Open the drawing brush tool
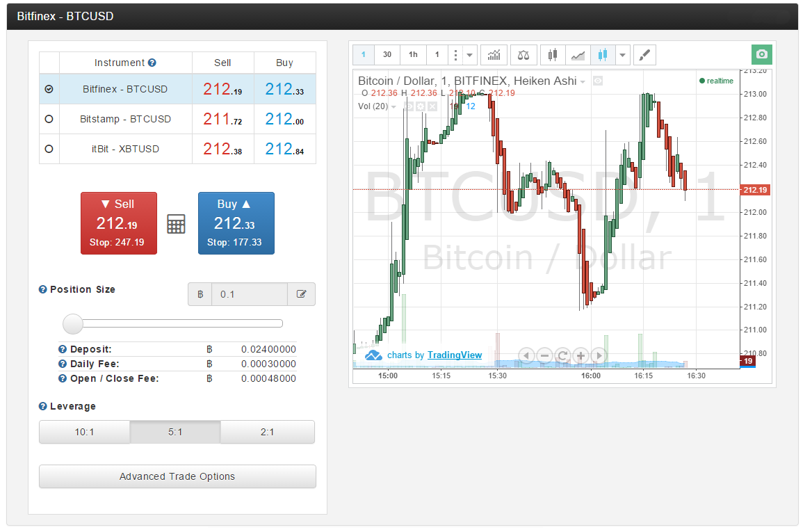 click(x=644, y=55)
